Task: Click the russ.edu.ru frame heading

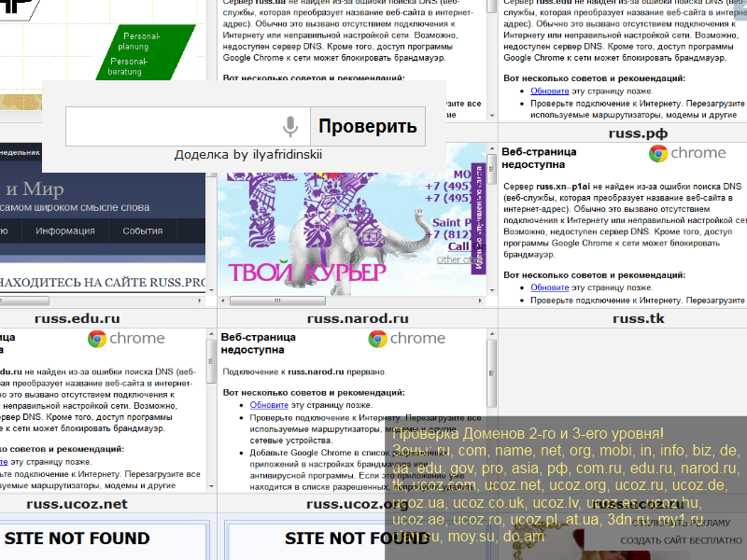Action: pyautogui.click(x=78, y=318)
